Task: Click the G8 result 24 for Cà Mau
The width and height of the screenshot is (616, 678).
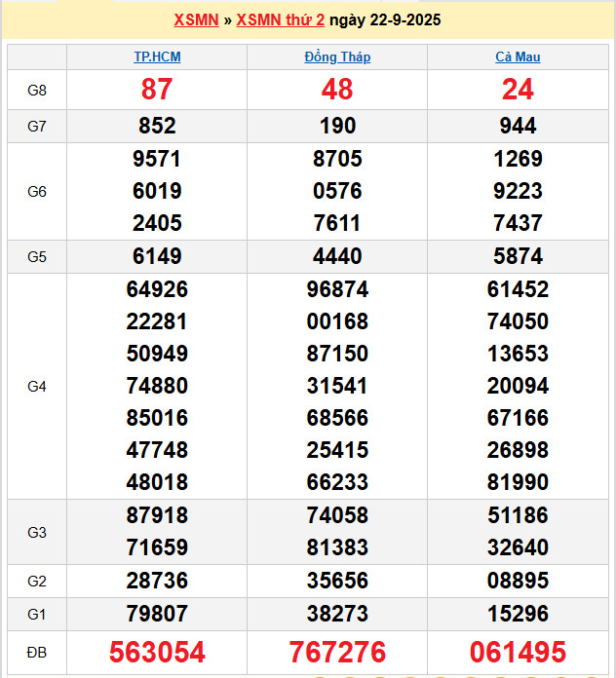Action: point(518,90)
